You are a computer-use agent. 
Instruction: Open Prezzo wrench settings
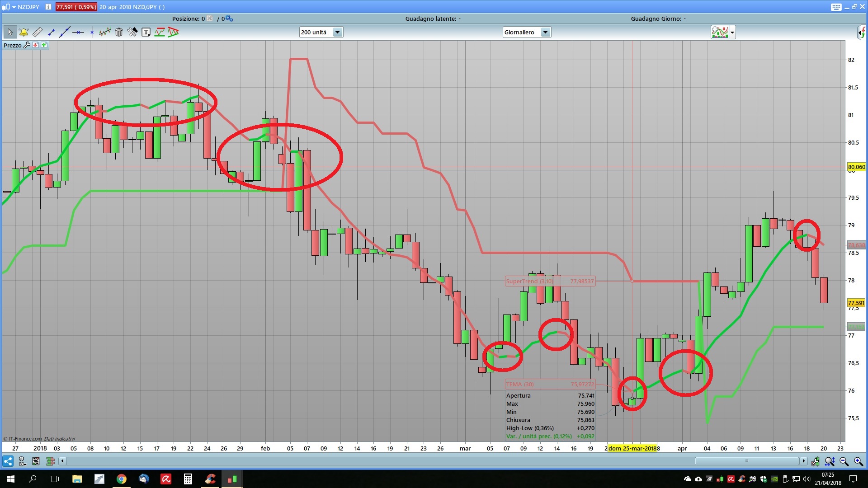27,45
